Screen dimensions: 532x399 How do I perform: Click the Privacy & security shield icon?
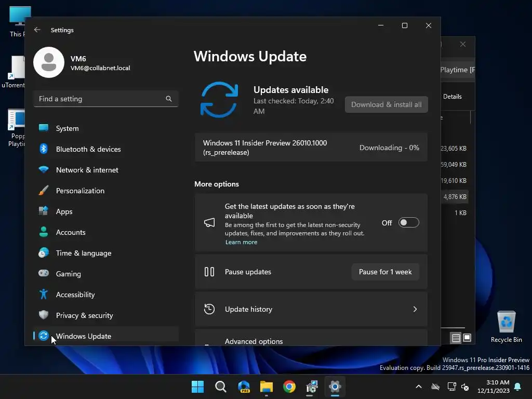pyautogui.click(x=44, y=315)
